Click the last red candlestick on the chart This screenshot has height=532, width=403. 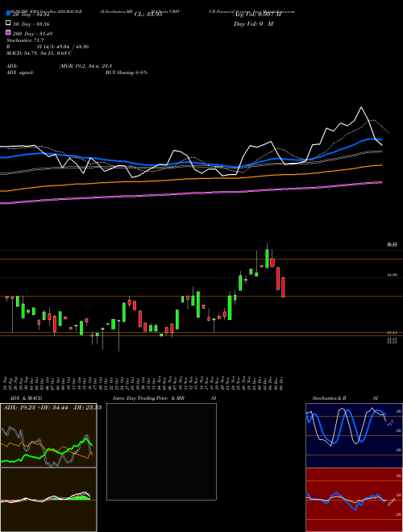coord(283,287)
